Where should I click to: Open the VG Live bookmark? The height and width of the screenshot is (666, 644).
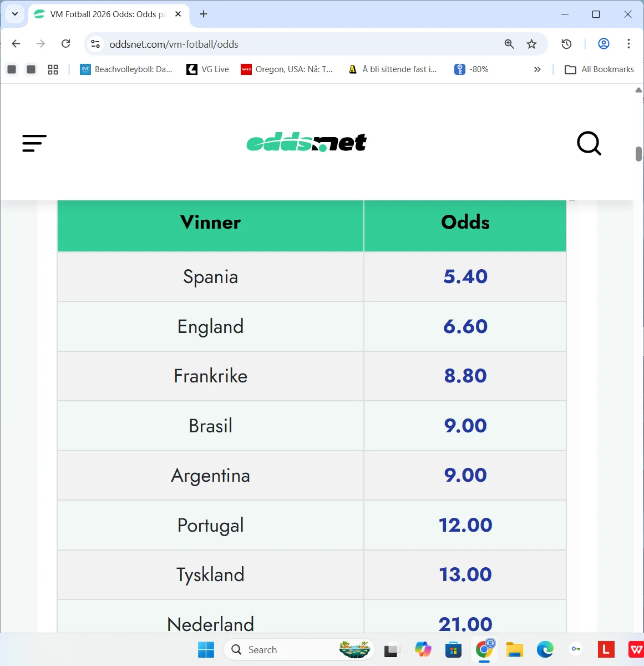pyautogui.click(x=207, y=69)
